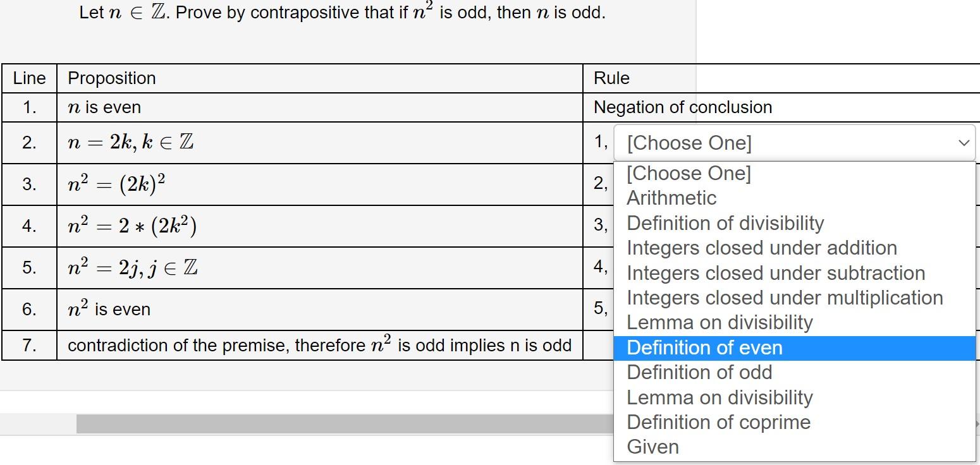Click the "Negation of conclusion" rule cell

[x=682, y=107]
